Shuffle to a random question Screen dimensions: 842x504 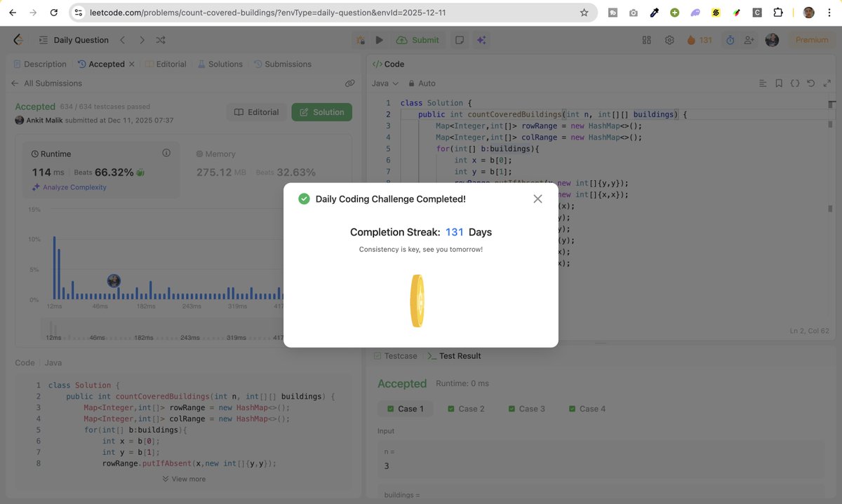(158, 40)
